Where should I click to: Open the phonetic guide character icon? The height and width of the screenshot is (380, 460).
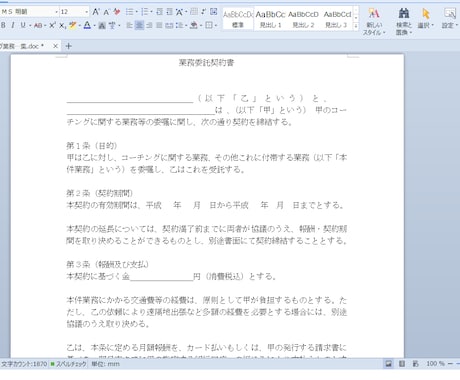point(112,26)
